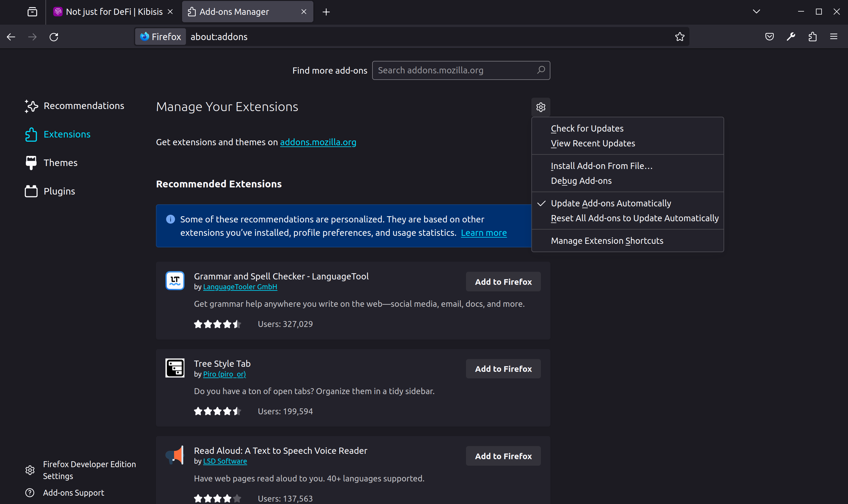The width and height of the screenshot is (848, 504).
Task: Select Reset All Add-ons to Update Automatically
Action: (635, 218)
